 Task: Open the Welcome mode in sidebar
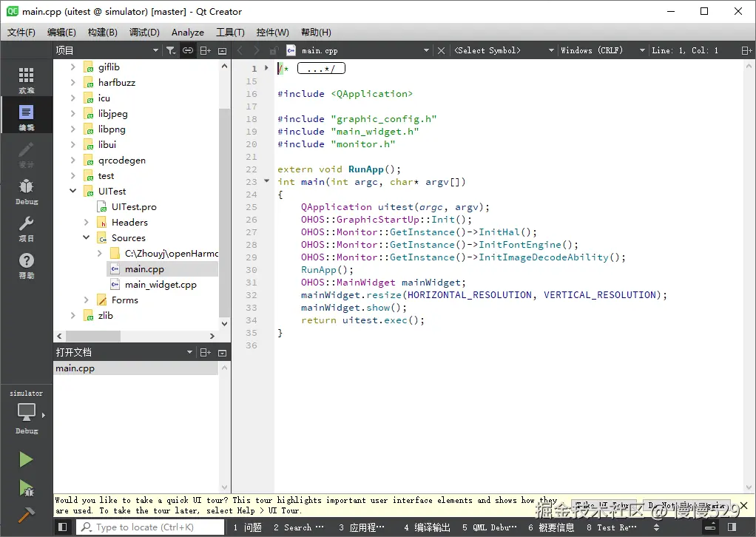[x=26, y=80]
